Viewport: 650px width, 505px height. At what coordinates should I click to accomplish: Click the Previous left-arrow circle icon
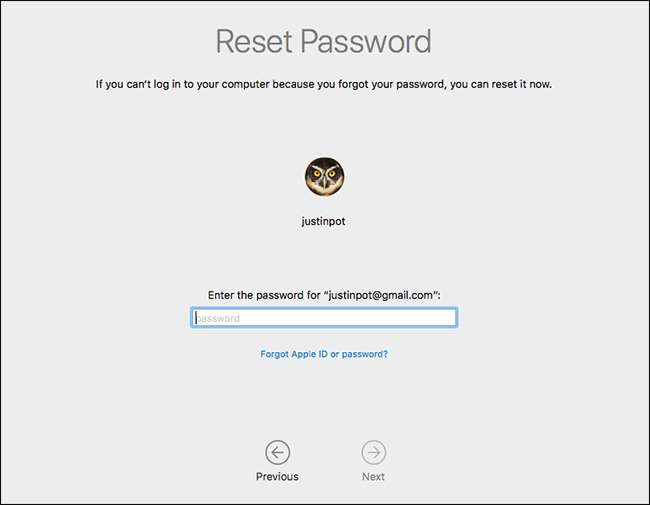coord(277,453)
